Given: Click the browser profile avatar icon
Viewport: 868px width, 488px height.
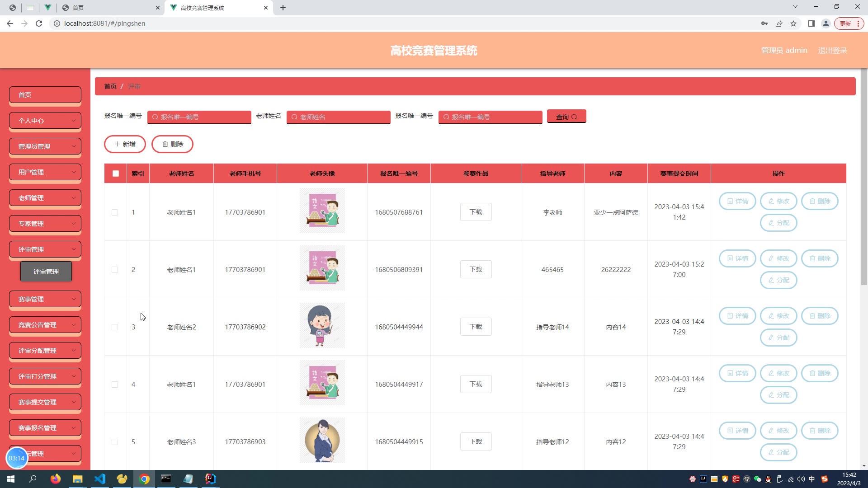Looking at the screenshot, I should click(x=826, y=23).
